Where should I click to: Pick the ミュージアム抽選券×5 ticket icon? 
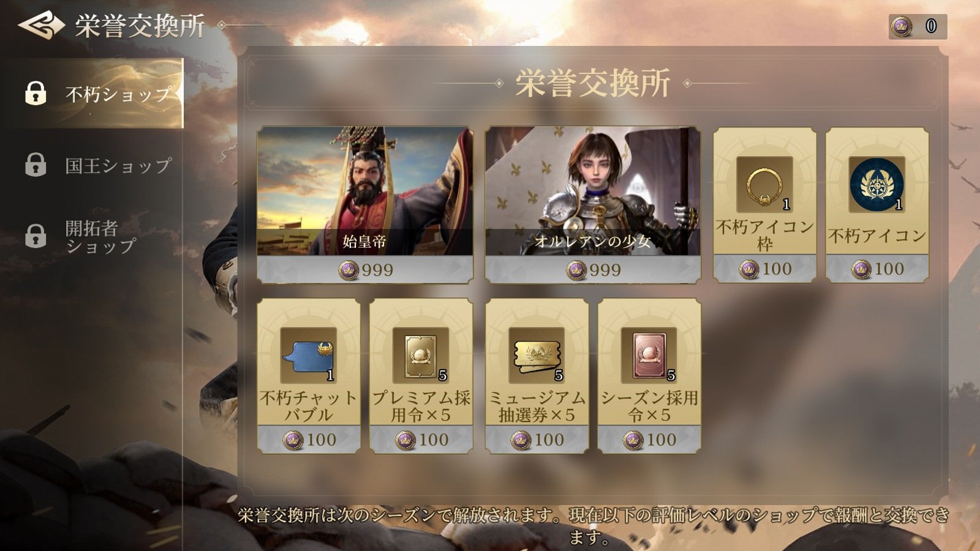(x=537, y=356)
